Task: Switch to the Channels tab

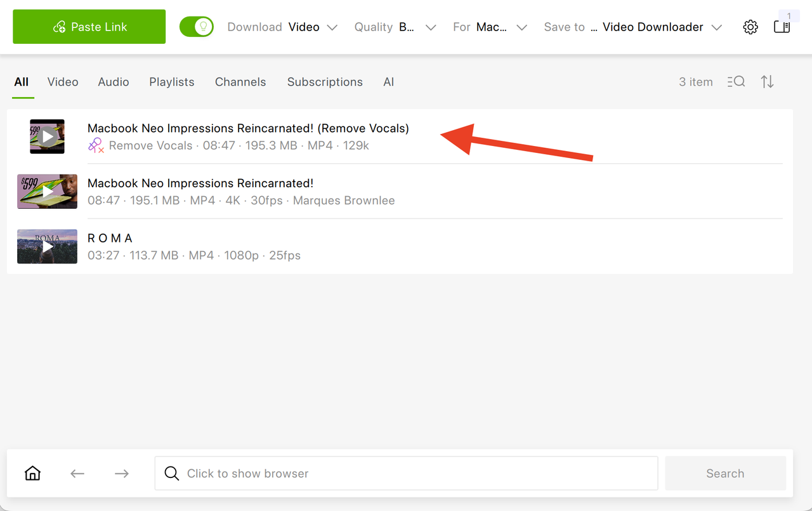Action: pos(240,82)
